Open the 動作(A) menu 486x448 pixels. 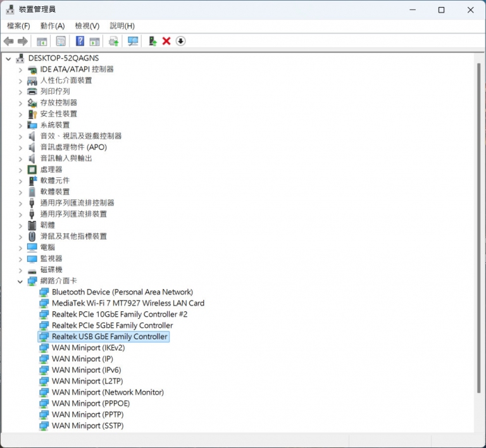[x=53, y=26]
